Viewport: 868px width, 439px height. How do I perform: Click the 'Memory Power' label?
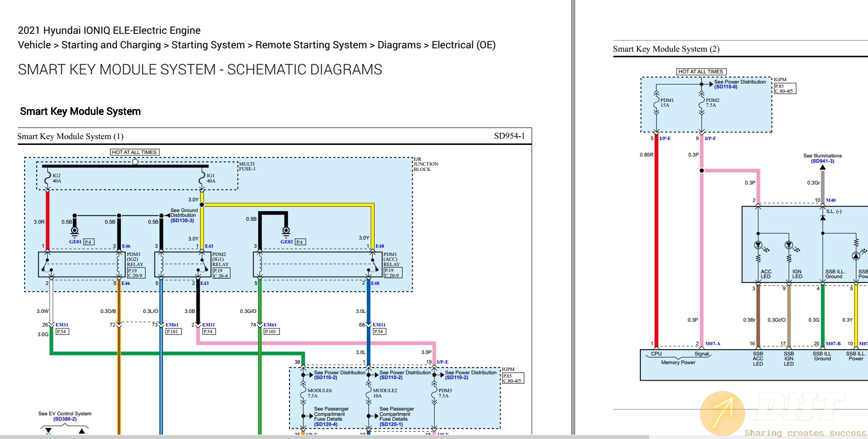click(x=678, y=362)
